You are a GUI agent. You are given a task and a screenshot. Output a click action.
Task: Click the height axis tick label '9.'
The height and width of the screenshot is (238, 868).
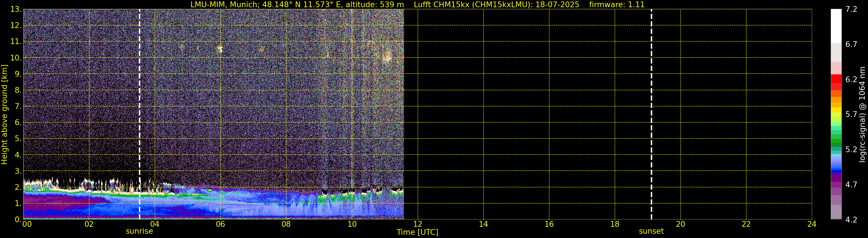tap(18, 74)
